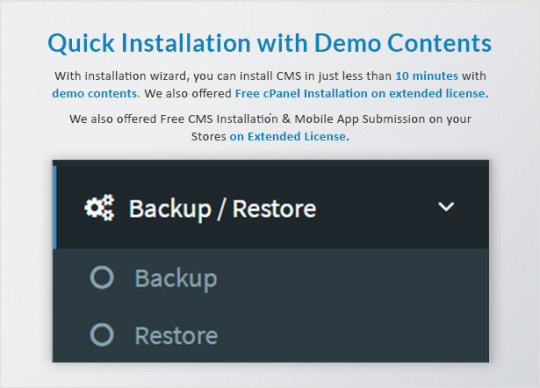The image size is (540, 388).
Task: Click the "Stores" word in the description
Action: tap(209, 136)
